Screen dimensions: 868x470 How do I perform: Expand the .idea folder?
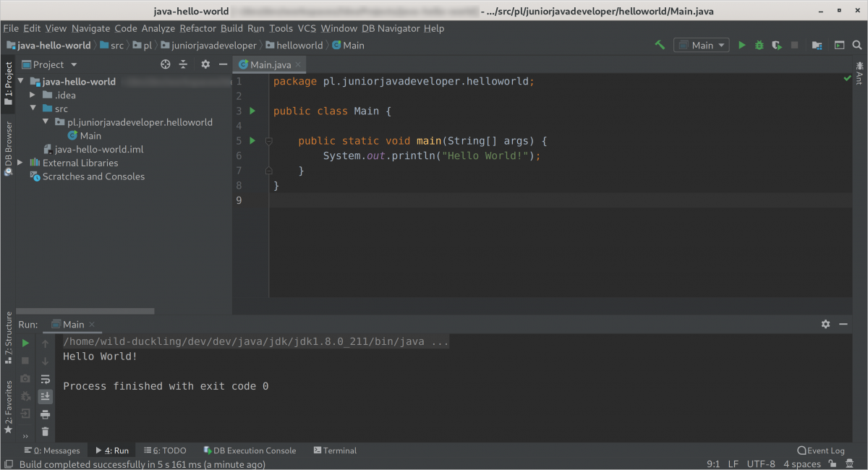(x=32, y=95)
